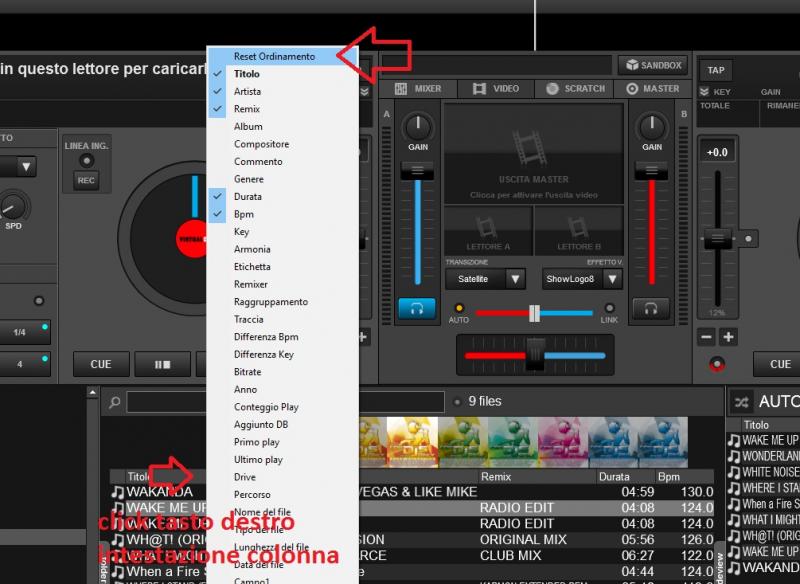This screenshot has width=800, height=584.
Task: Click the Bpm column header
Action: (685, 477)
